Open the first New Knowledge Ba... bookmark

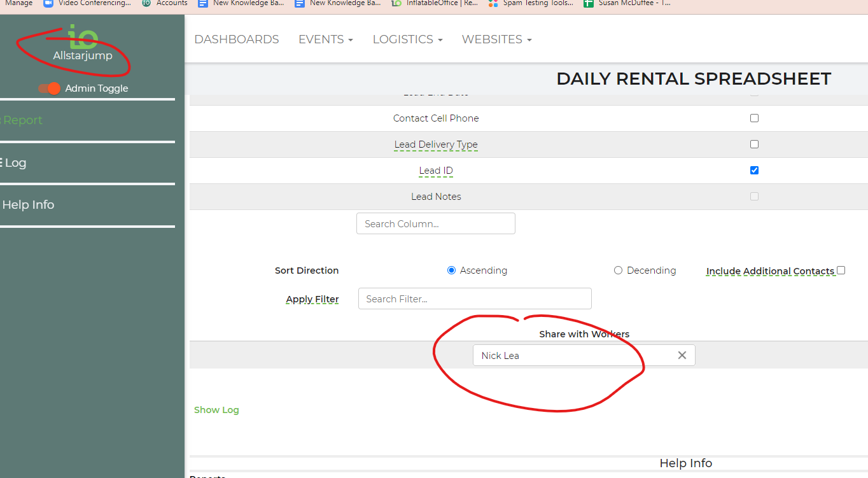pos(241,3)
